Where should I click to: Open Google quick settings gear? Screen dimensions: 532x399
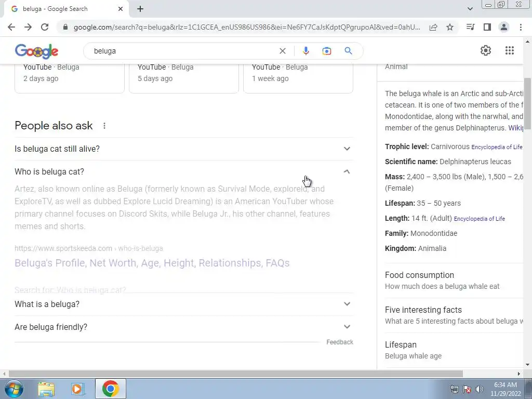[486, 50]
